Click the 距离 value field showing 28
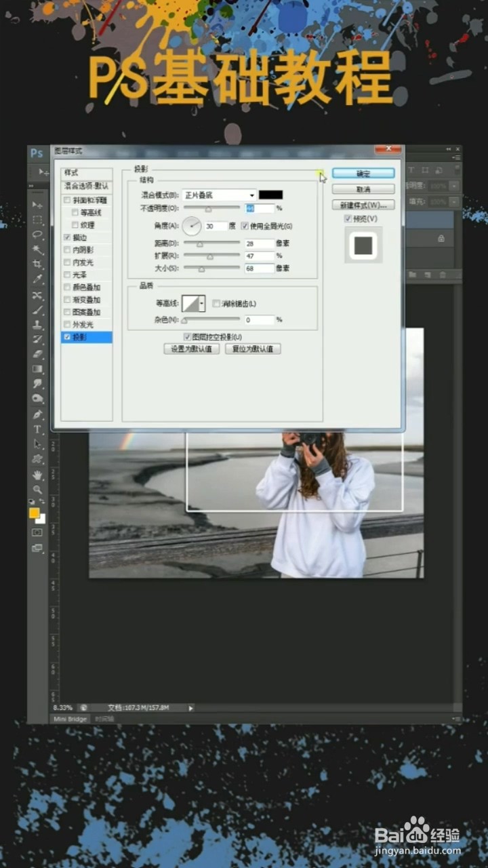The image size is (488, 868). (x=259, y=243)
